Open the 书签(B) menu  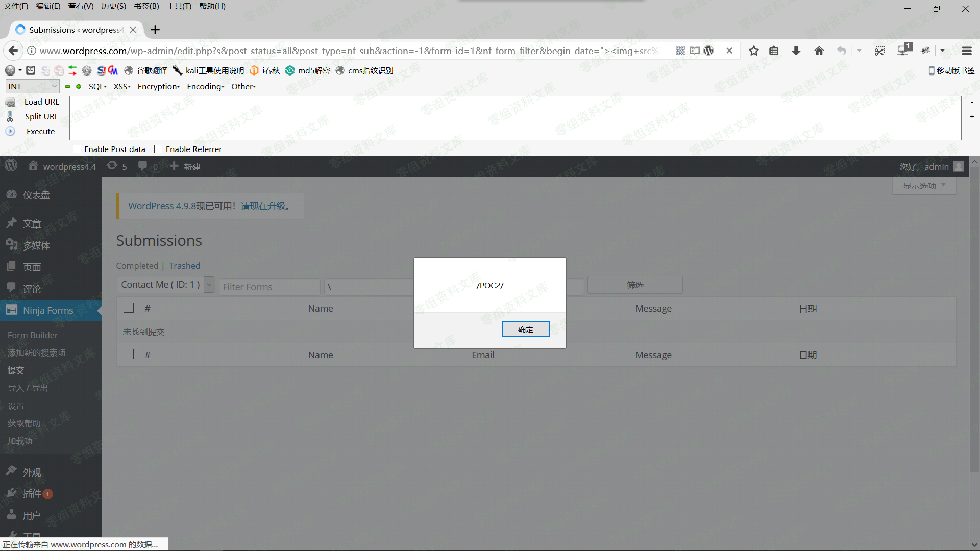pos(146,6)
